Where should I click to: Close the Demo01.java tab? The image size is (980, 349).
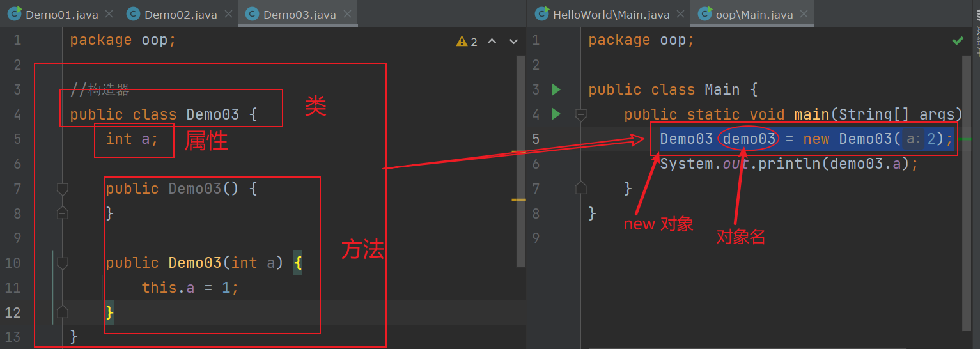pos(108,14)
